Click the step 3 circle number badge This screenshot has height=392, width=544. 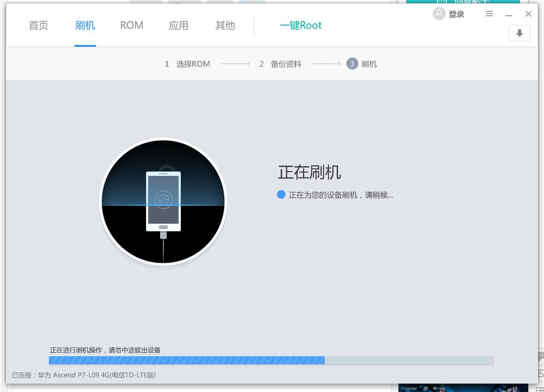(352, 64)
